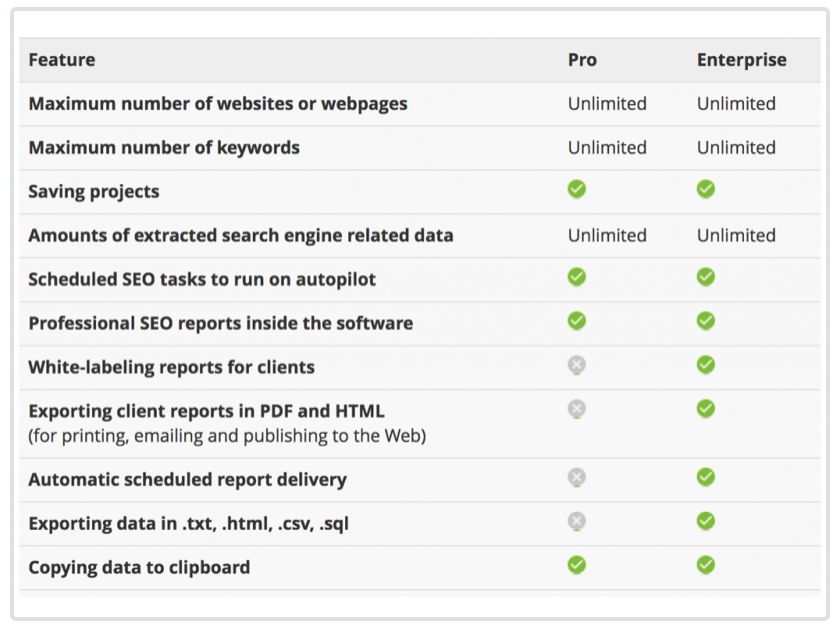
Task: Click Pro checkmark for Scheduled SEO tasks
Action: (577, 277)
